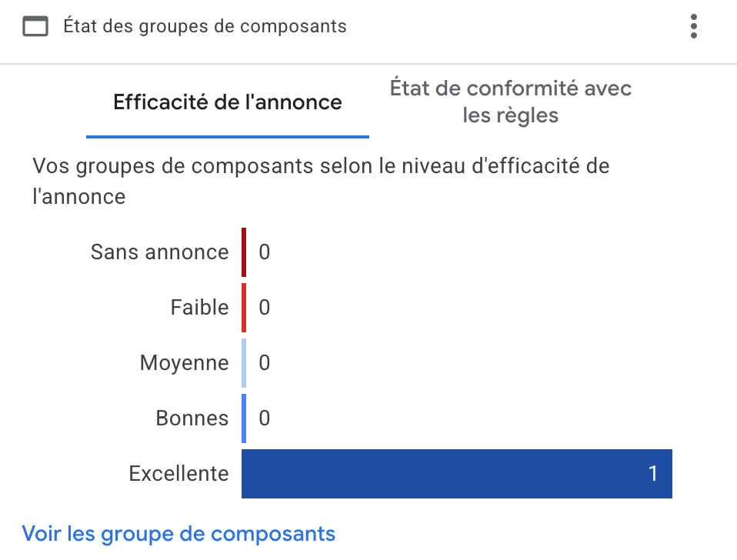
Task: Select the Sans annonce row label
Action: (x=159, y=252)
